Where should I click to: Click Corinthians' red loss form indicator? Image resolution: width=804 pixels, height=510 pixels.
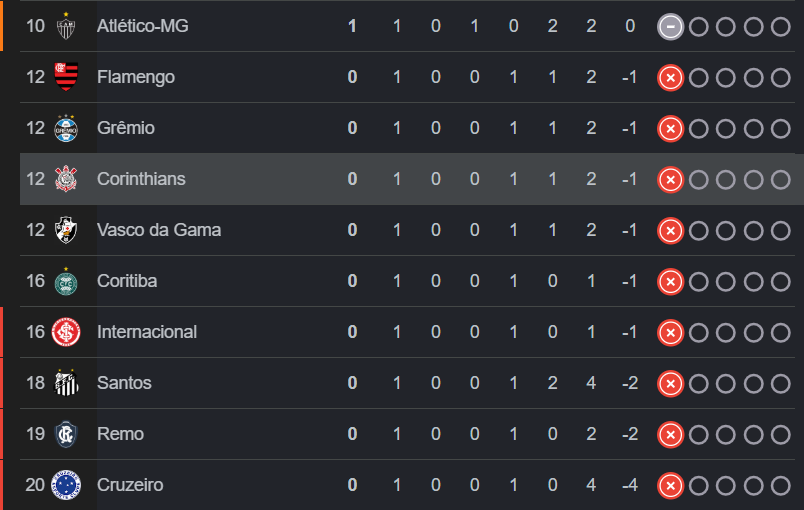coord(670,179)
